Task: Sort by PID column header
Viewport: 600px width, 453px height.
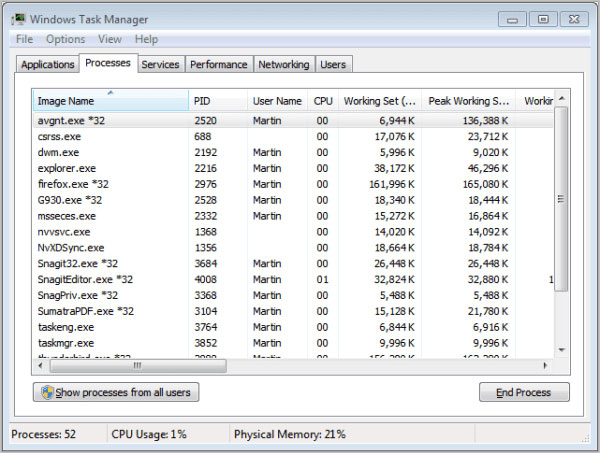Action: click(x=218, y=101)
